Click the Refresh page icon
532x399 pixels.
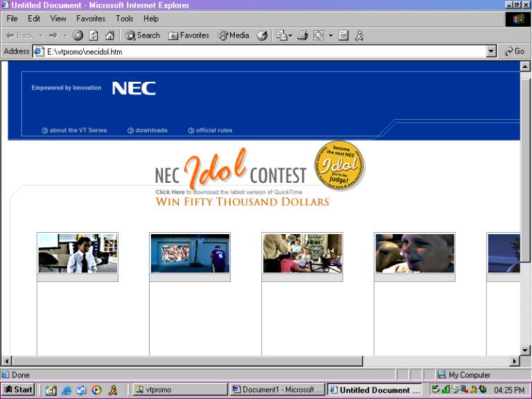94,35
